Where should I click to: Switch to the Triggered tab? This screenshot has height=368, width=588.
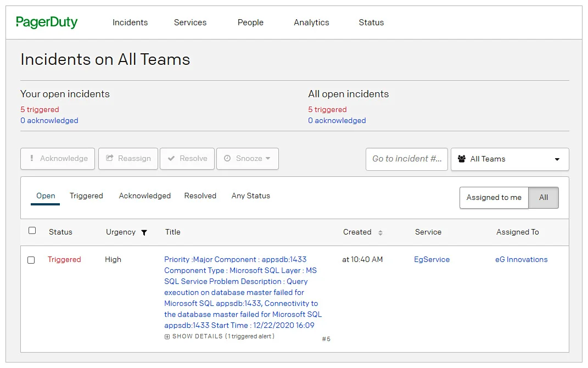click(x=86, y=196)
